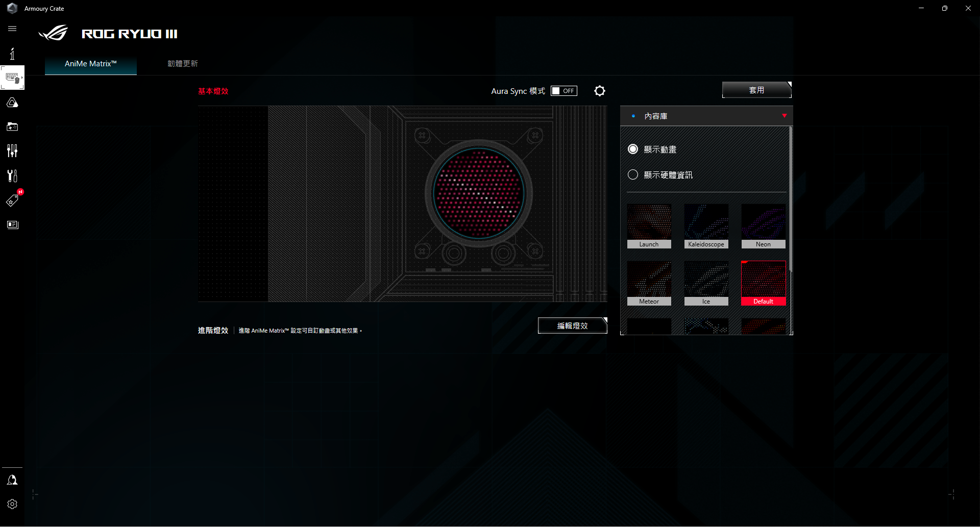Switch to AniMe Matrix tab
Screen dimensions: 980x527
click(x=91, y=64)
